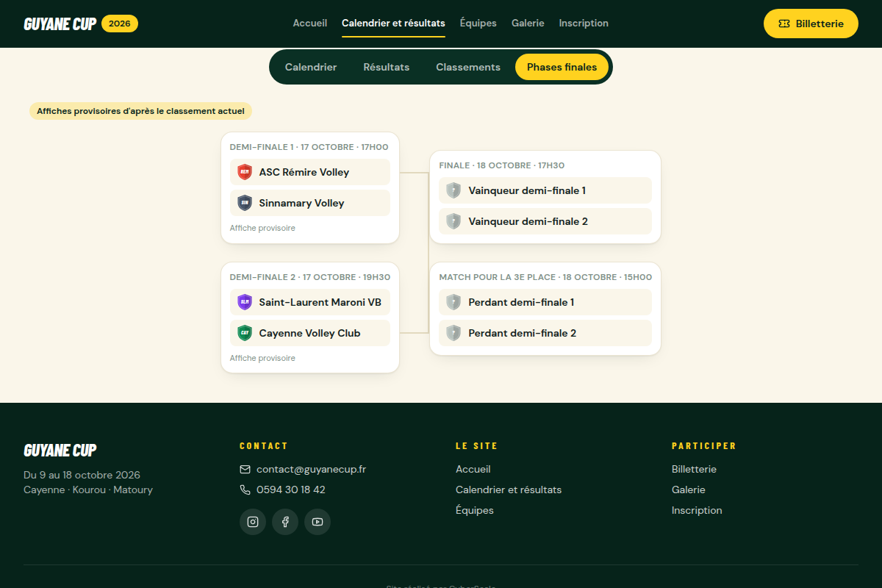
Task: Click the ASC Rémire Volley team name
Action: [304, 172]
